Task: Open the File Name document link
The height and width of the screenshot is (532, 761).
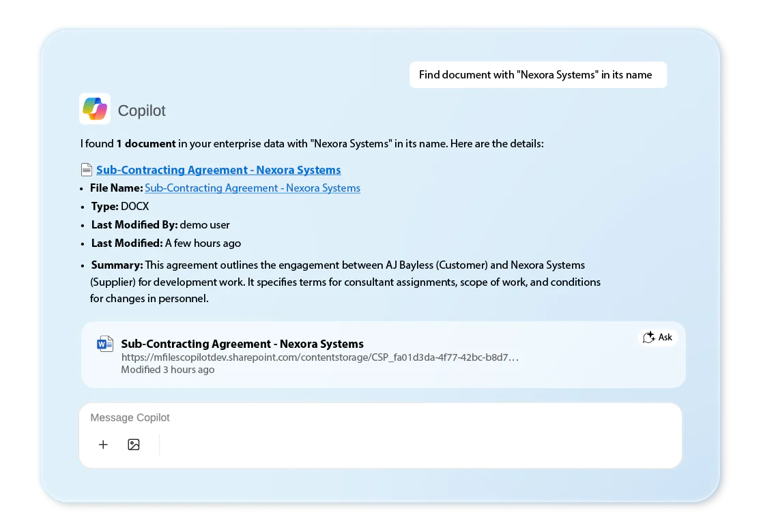Action: coord(253,188)
